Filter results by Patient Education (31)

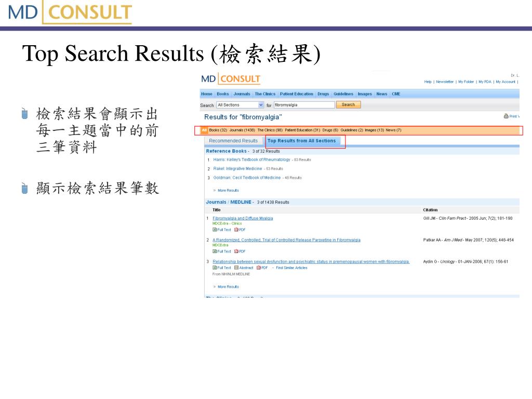pos(302,130)
